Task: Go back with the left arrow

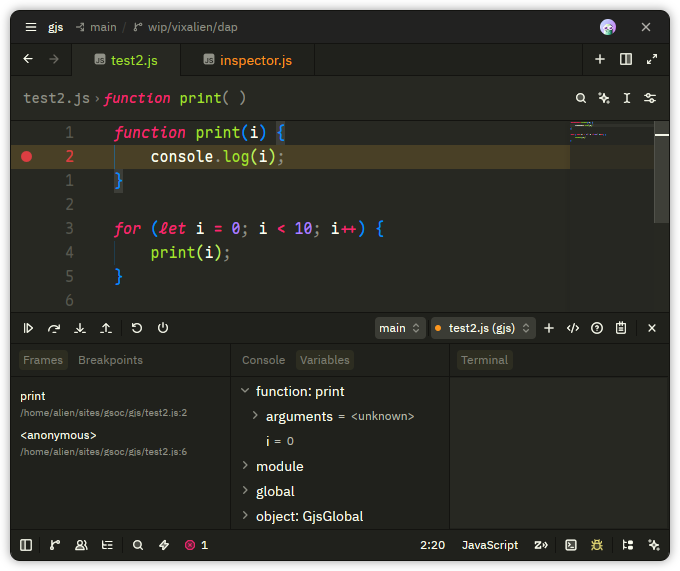Action: (x=28, y=59)
